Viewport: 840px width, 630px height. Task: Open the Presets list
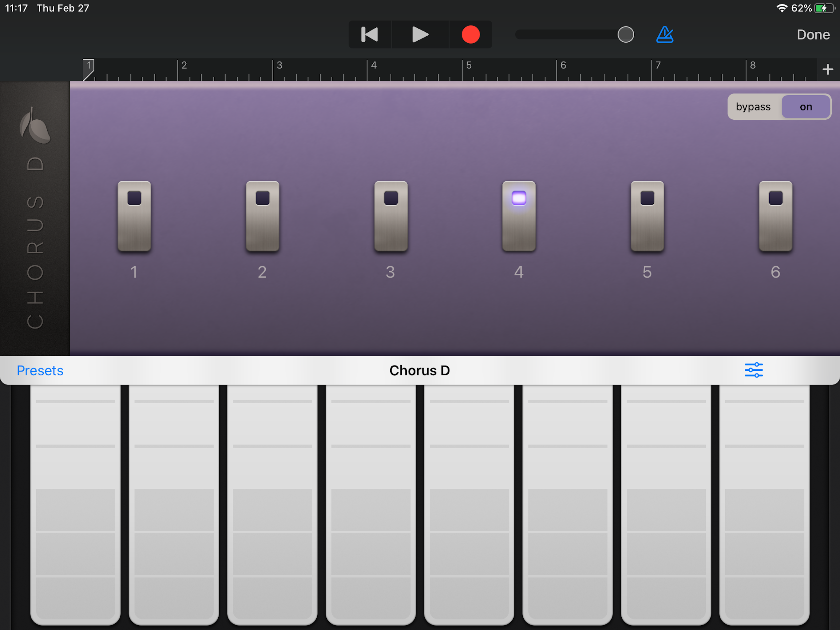[x=40, y=370]
